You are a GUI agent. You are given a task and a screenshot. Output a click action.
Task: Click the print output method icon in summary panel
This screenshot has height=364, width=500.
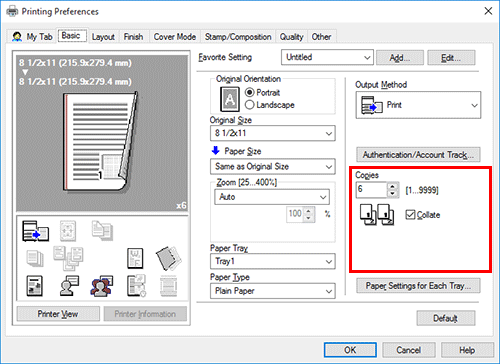click(35, 231)
